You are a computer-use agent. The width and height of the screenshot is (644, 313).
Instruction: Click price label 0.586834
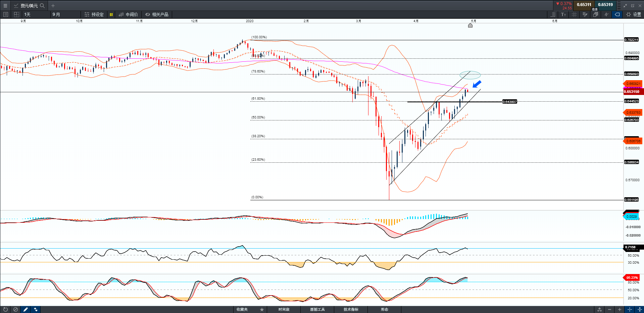pyautogui.click(x=631, y=162)
